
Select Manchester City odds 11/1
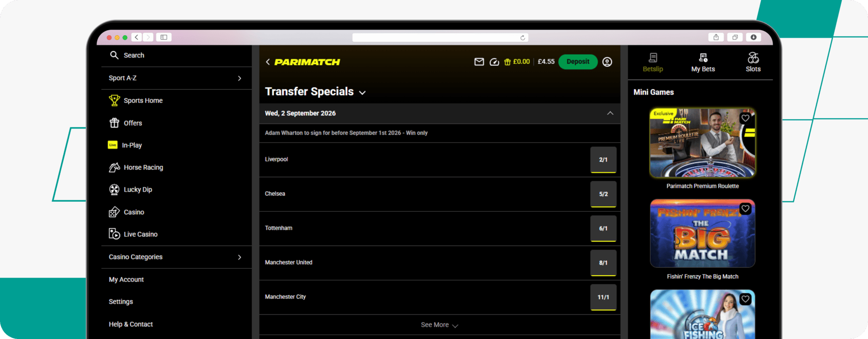pyautogui.click(x=603, y=297)
